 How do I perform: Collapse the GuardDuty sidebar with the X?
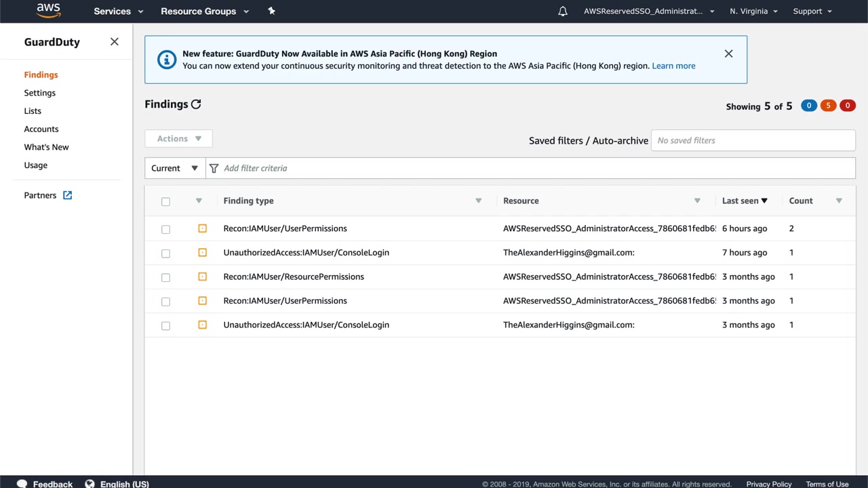point(114,42)
